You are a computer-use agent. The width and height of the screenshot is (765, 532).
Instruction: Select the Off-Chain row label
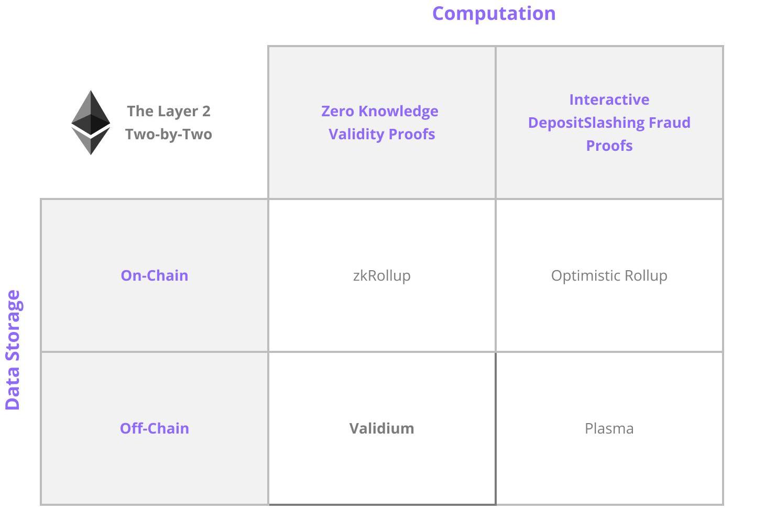tap(154, 428)
